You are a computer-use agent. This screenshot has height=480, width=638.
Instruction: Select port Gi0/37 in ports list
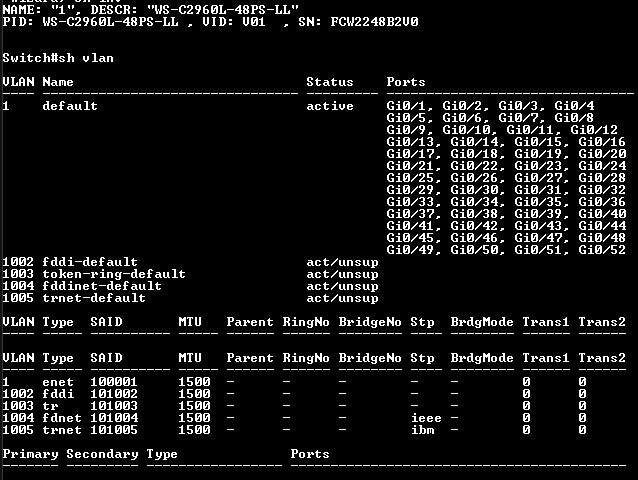[x=410, y=214]
